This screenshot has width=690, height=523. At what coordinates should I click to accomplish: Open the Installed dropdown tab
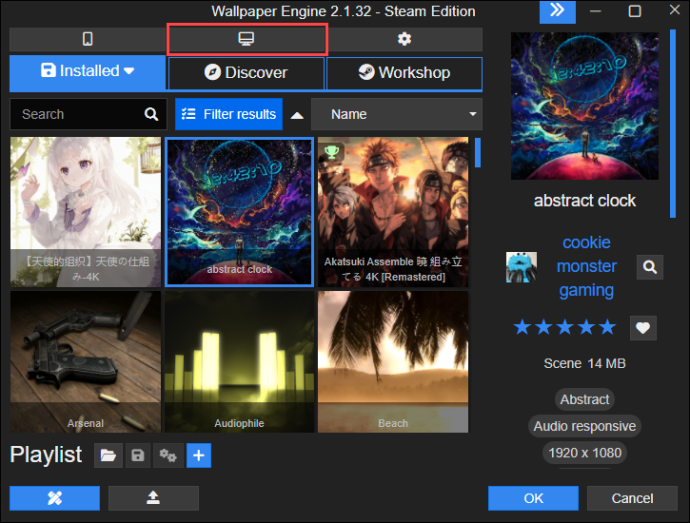(x=88, y=73)
